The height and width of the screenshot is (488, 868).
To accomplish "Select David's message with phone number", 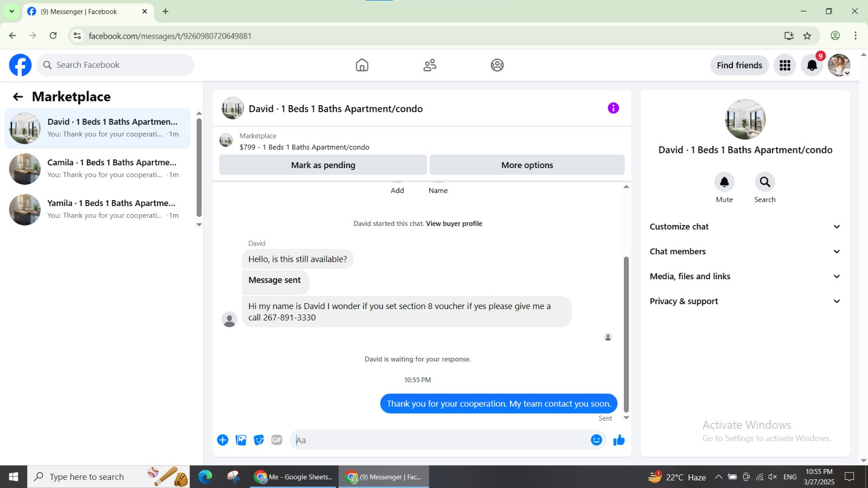I will click(407, 312).
